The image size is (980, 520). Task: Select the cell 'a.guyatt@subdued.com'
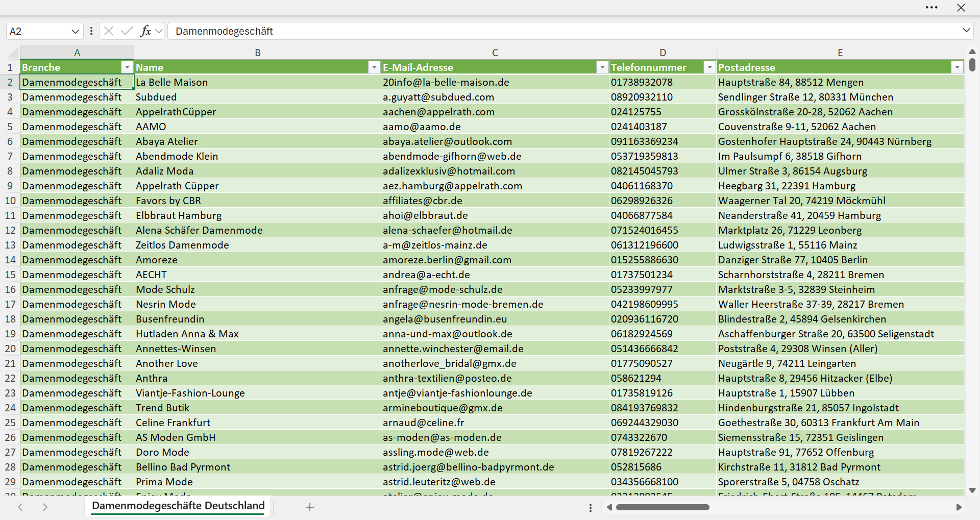click(x=495, y=97)
